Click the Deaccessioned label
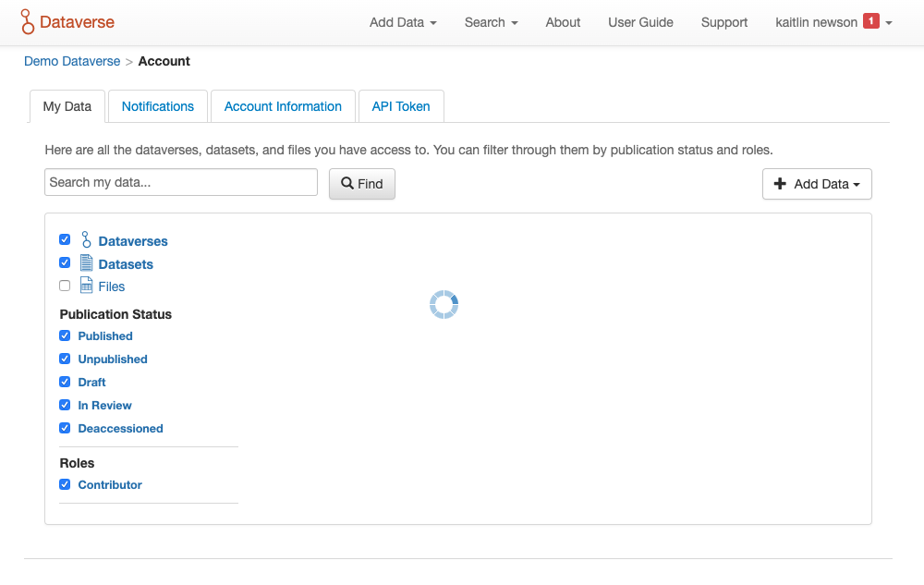Viewport: 924px width, 585px height. click(x=121, y=428)
